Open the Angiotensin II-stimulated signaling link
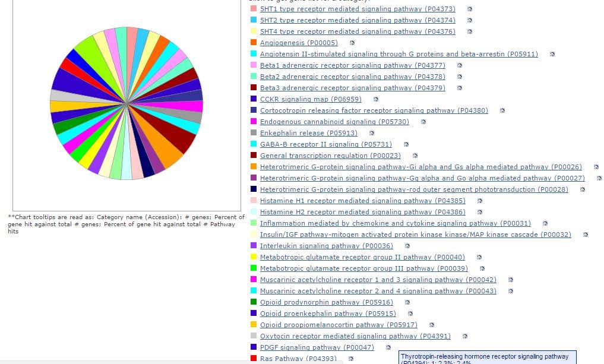Image resolution: width=604 pixels, height=364 pixels. [x=399, y=54]
